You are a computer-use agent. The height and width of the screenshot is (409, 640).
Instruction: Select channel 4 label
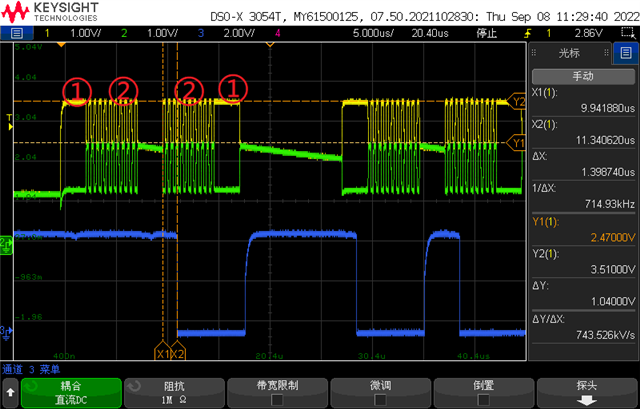point(278,33)
